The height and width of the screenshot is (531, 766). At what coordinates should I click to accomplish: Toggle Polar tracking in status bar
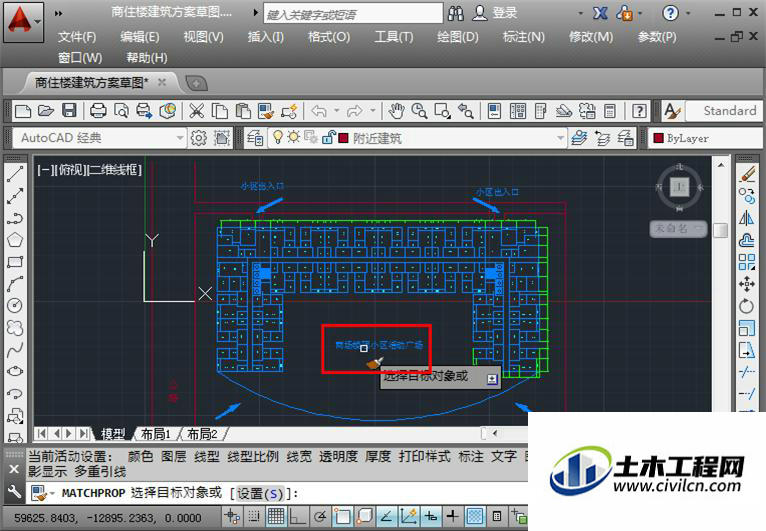click(320, 517)
